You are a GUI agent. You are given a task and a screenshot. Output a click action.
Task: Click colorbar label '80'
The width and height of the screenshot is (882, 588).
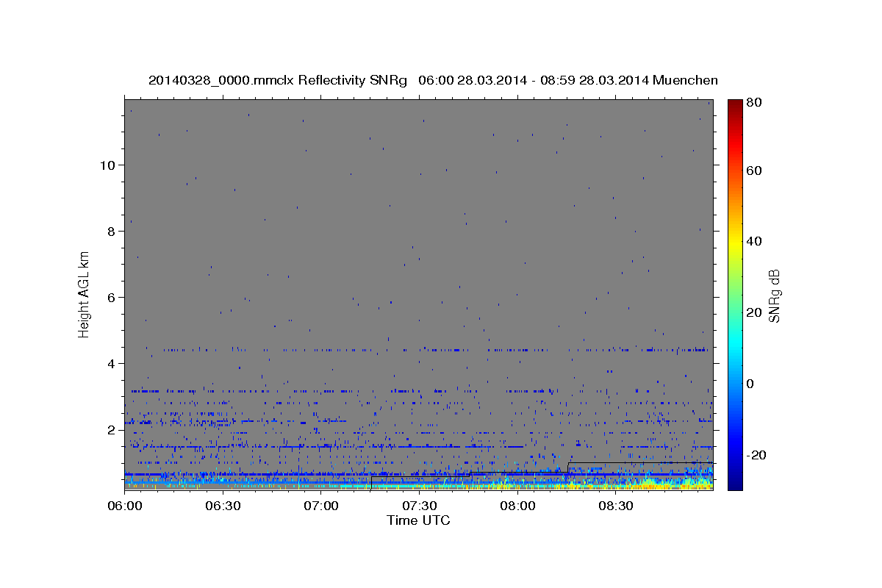(x=756, y=103)
